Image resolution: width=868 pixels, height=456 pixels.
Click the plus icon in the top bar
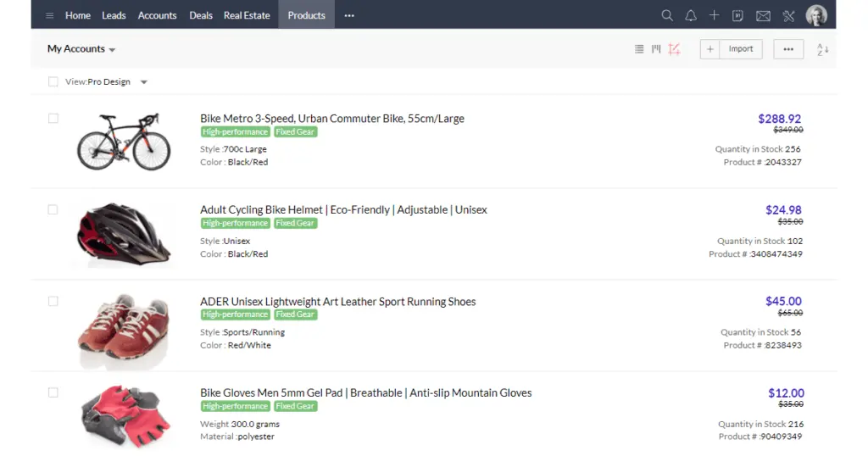click(x=714, y=15)
